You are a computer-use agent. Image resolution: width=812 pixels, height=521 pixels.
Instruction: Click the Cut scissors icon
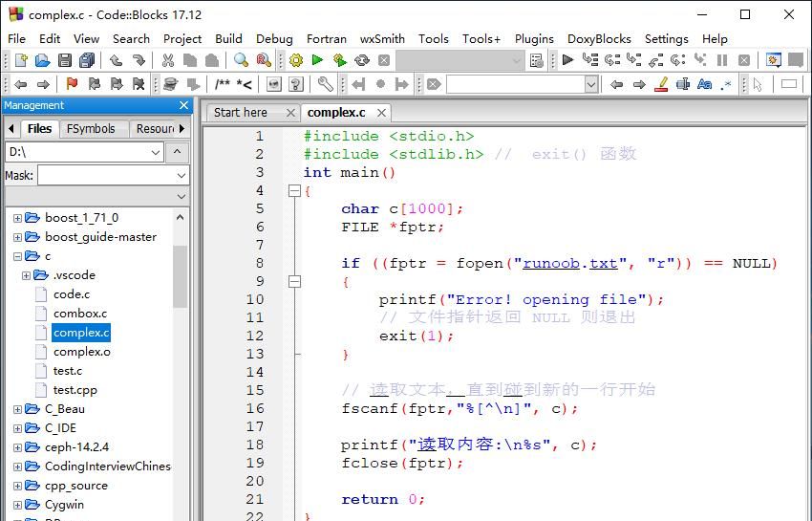168,60
